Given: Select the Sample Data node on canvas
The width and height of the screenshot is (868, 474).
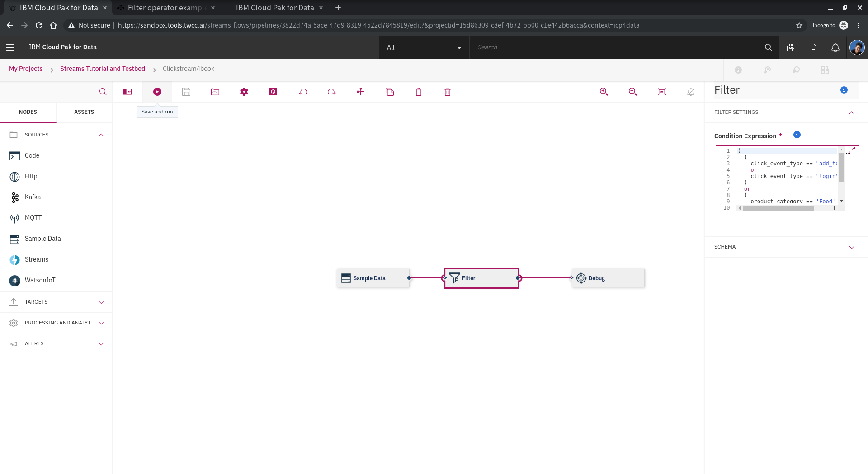Looking at the screenshot, I should point(373,278).
